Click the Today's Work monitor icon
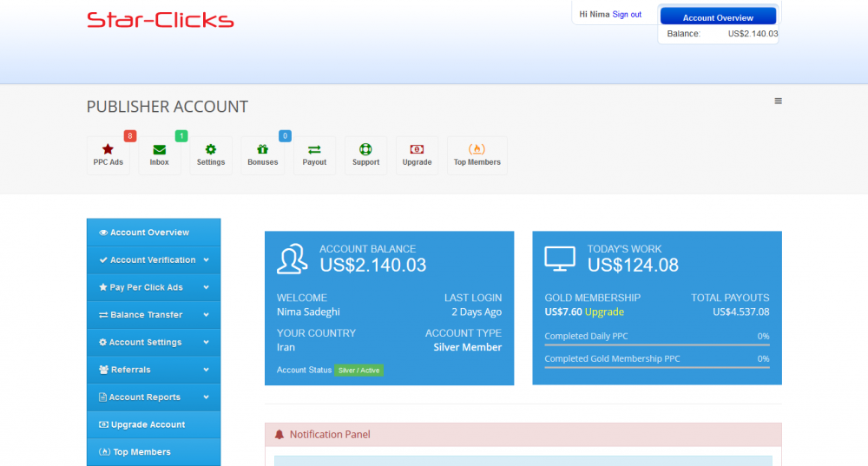The height and width of the screenshot is (466, 868). tap(560, 259)
